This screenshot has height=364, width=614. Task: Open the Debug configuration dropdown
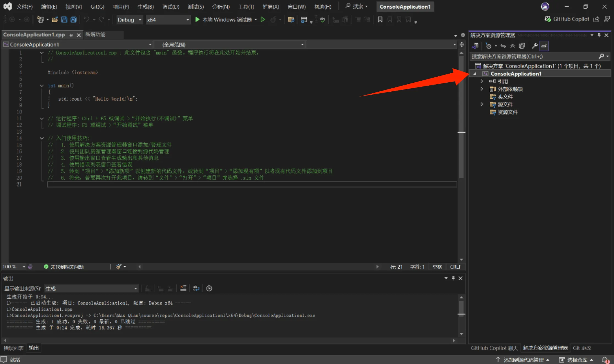(x=129, y=19)
